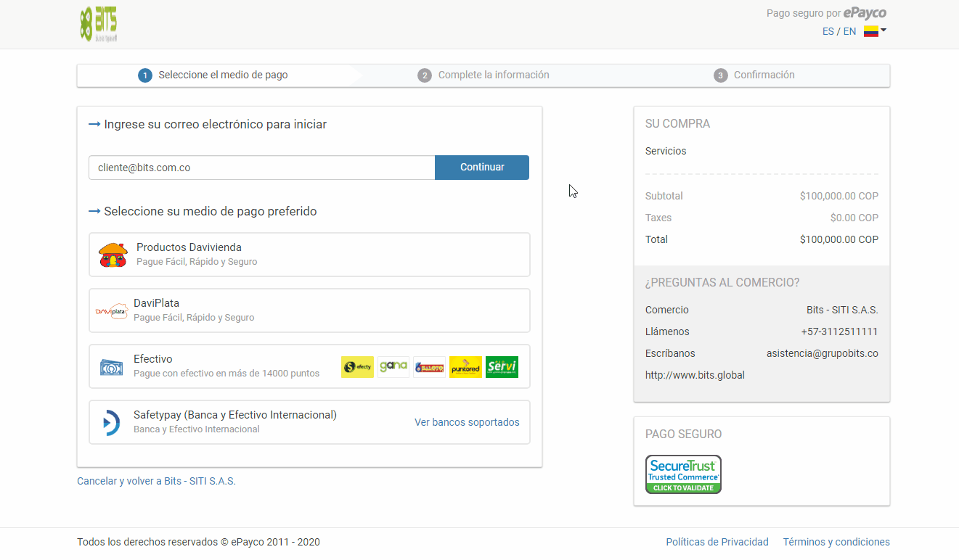The width and height of the screenshot is (959, 560).
Task: Click the phone number +57-3112511111
Action: click(839, 332)
